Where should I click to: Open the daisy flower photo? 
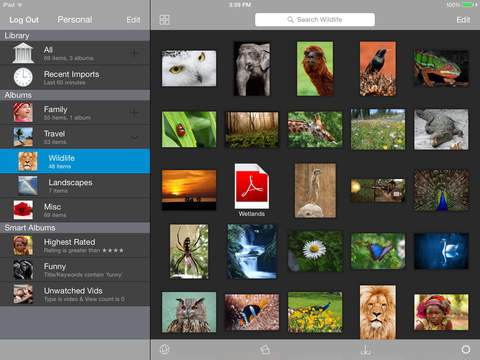315,251
